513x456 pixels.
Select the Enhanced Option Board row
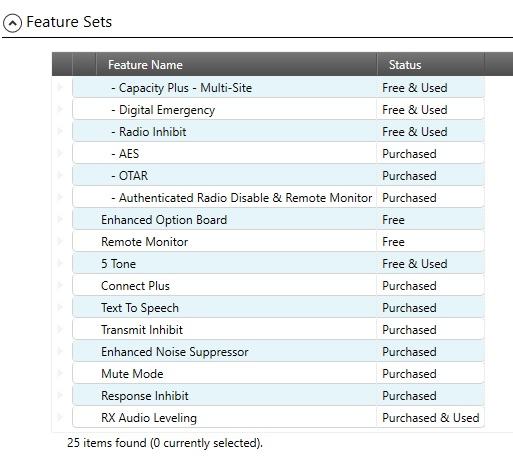click(x=278, y=220)
